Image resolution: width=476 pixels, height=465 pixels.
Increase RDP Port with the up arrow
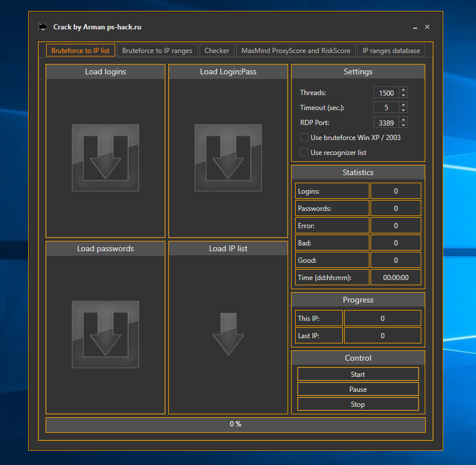[403, 120]
